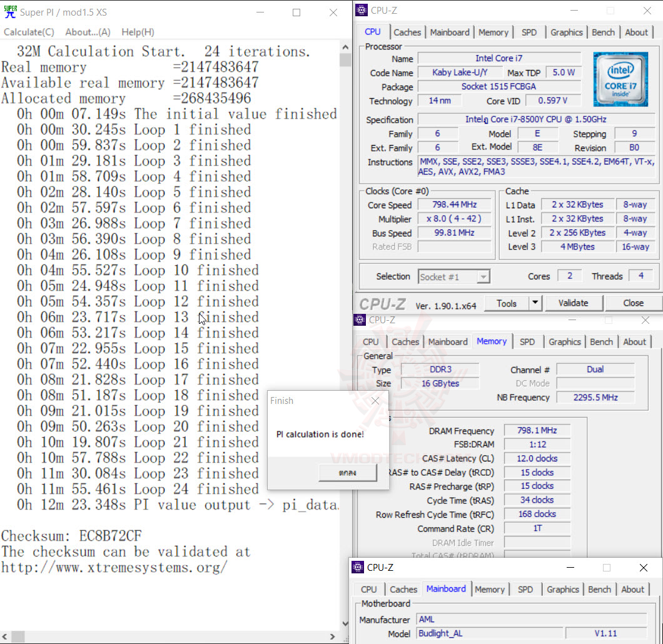The width and height of the screenshot is (663, 644).
Task: Click the CPU-Z icon of the top CPU-Z window
Action: 361,10
